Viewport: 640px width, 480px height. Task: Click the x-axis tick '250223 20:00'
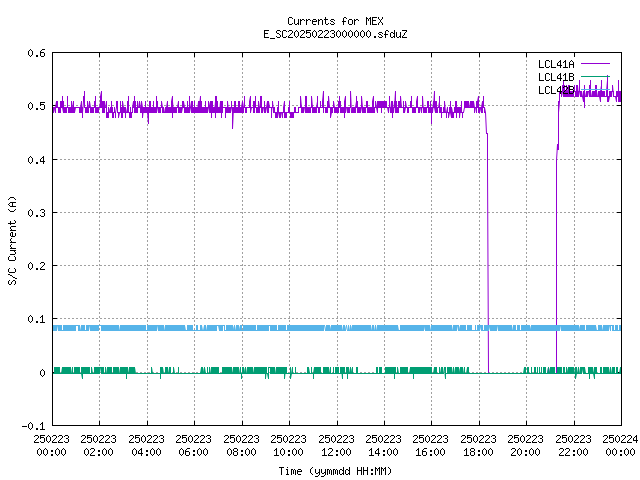coord(525,446)
